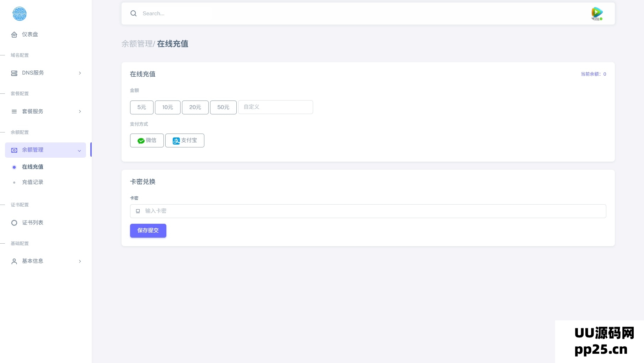Choose 微信 as payment method
This screenshot has height=363, width=644.
click(147, 141)
